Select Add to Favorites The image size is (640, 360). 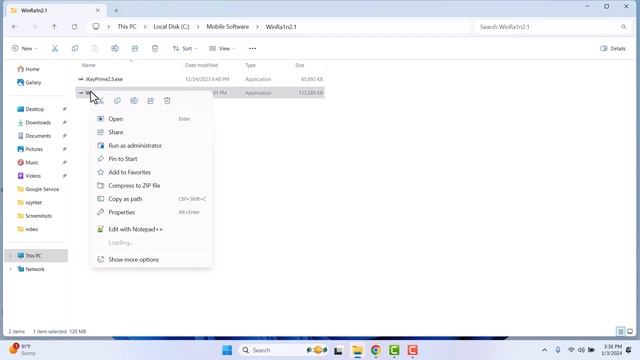point(151,172)
